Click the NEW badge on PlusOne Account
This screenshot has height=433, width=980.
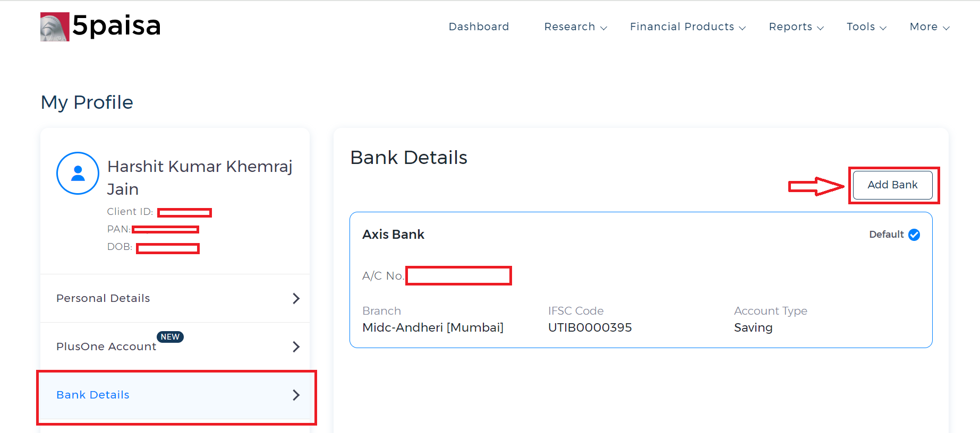pos(170,337)
